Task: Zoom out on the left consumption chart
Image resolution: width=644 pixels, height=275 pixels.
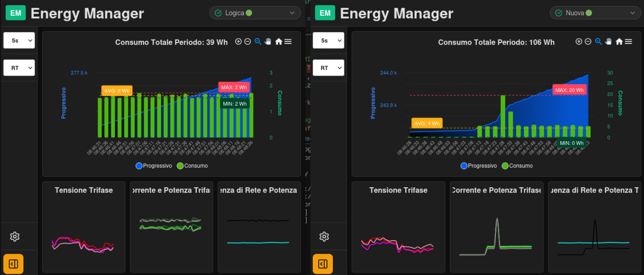Action: click(248, 41)
